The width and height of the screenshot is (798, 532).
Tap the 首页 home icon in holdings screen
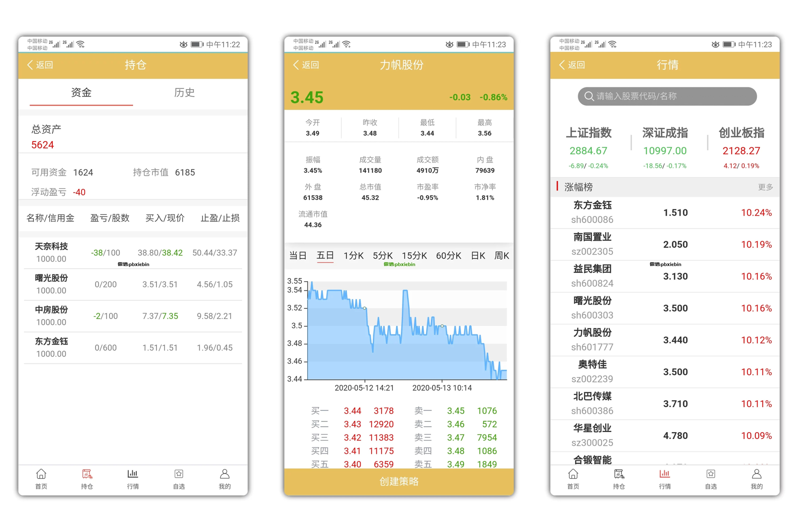41,474
